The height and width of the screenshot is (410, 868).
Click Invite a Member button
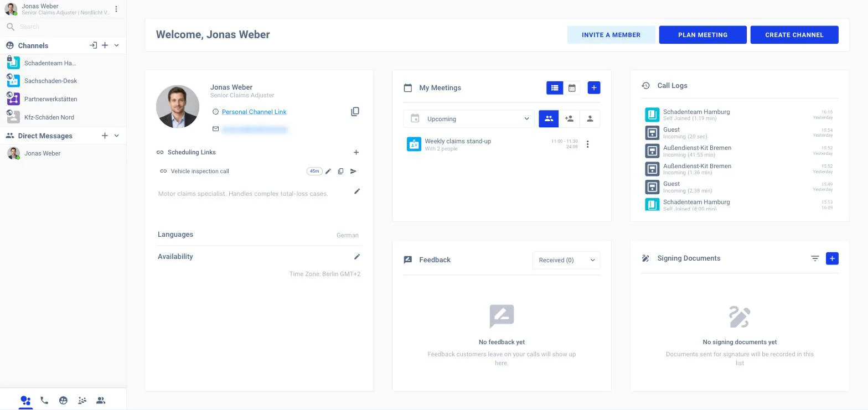[611, 35]
